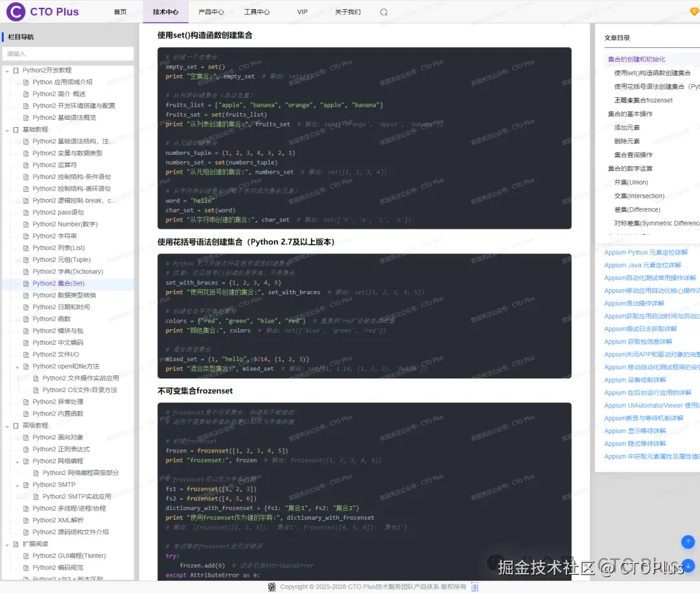Open Python2 SMTP实战应用 article
Image resolution: width=700 pixels, height=593 pixels.
[x=77, y=496]
